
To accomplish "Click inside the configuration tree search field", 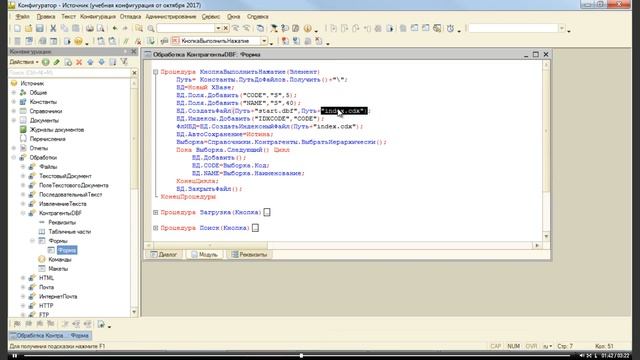I will tap(69, 73).
